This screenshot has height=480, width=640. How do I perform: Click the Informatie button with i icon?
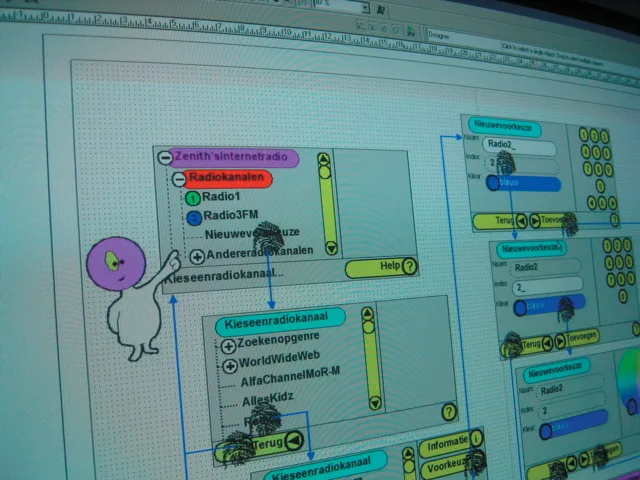coord(451,442)
